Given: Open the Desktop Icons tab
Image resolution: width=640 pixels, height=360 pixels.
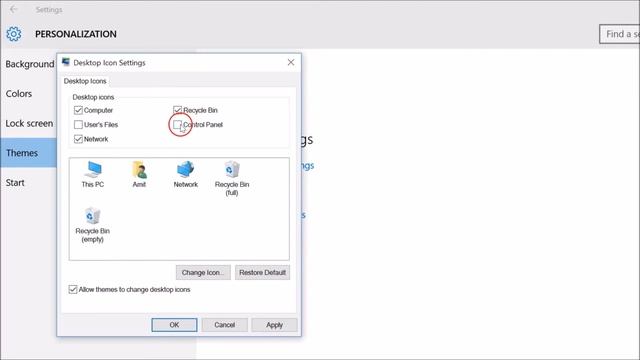Looking at the screenshot, I should 85,81.
